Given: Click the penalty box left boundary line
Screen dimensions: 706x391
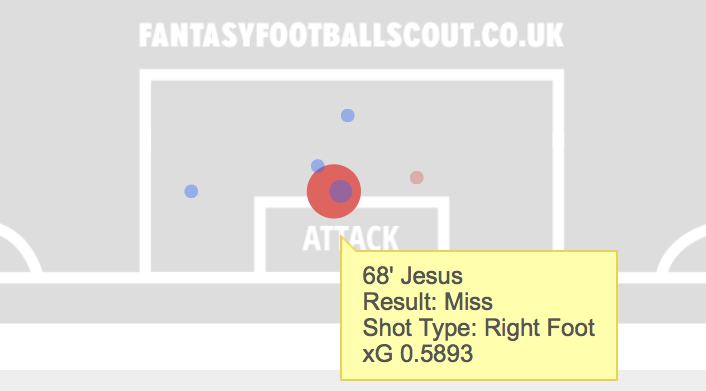Looking at the screenshot, I should click(145, 171).
